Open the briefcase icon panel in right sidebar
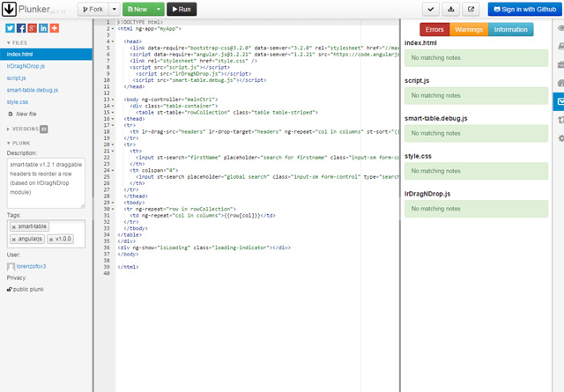This screenshot has width=564, height=392. click(560, 64)
